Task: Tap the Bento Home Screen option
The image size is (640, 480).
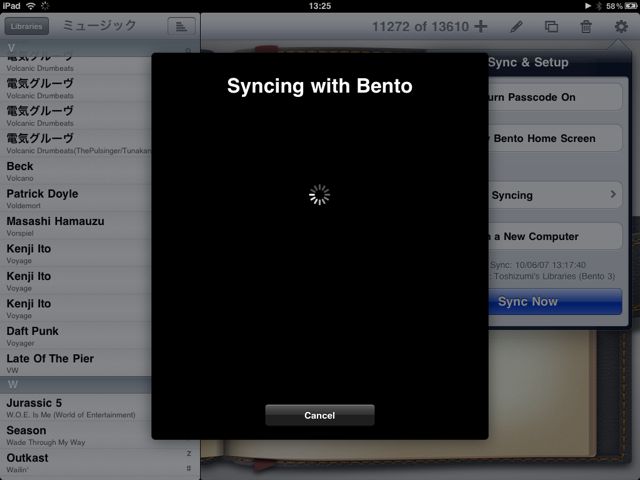Action: point(555,138)
